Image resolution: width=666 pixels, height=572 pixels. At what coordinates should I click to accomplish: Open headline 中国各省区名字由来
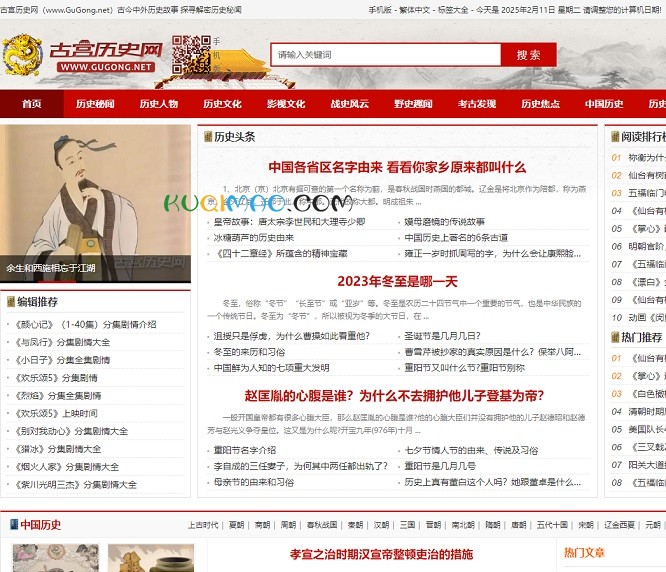(397, 167)
